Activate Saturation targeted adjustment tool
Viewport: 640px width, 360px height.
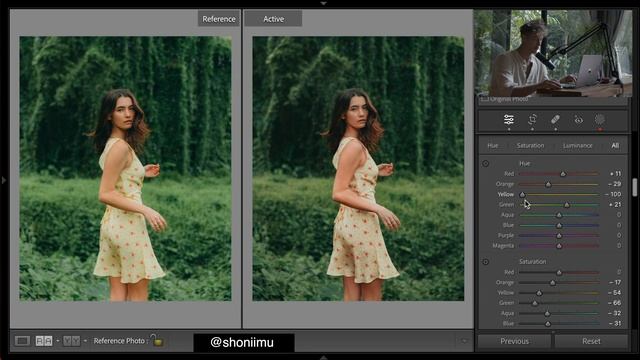click(485, 262)
